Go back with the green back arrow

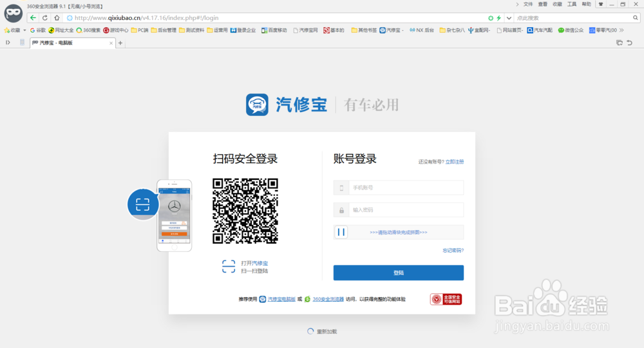click(33, 17)
